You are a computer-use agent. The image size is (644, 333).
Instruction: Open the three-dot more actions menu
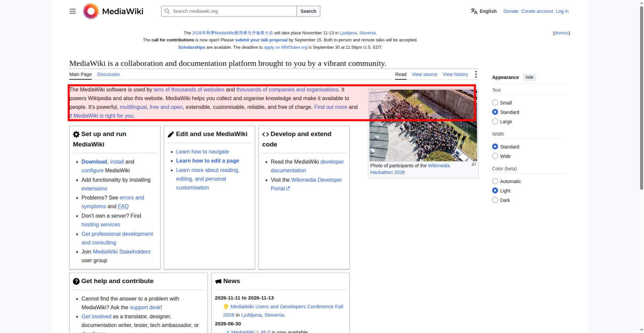[476, 74]
